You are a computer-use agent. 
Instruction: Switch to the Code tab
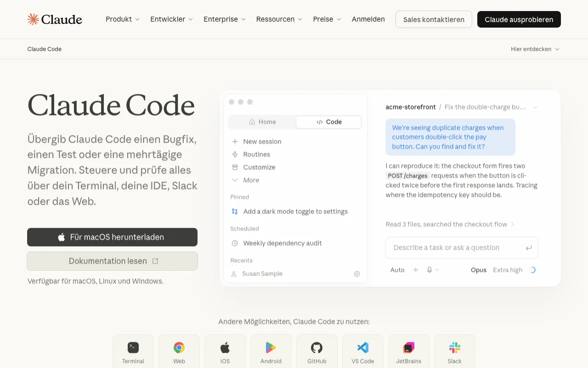329,122
